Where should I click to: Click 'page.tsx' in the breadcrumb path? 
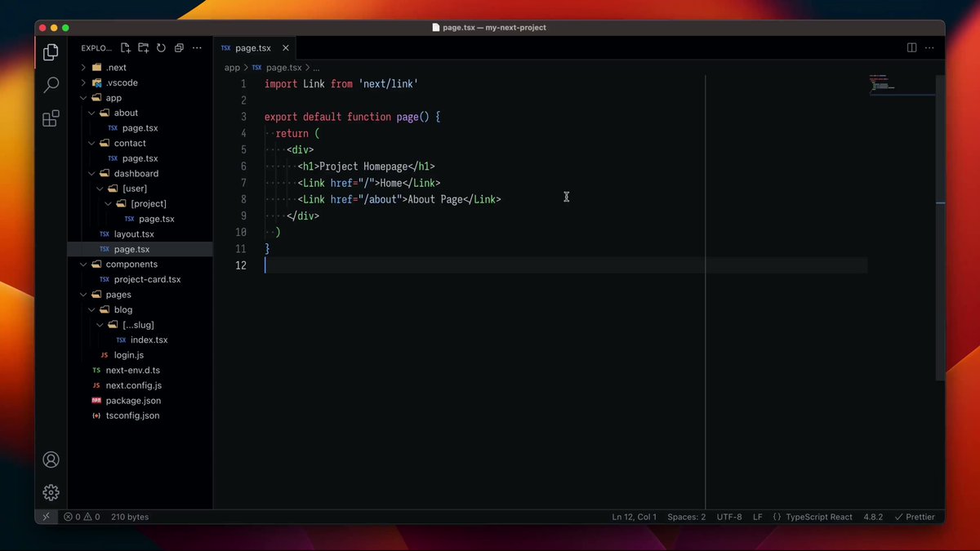point(283,68)
